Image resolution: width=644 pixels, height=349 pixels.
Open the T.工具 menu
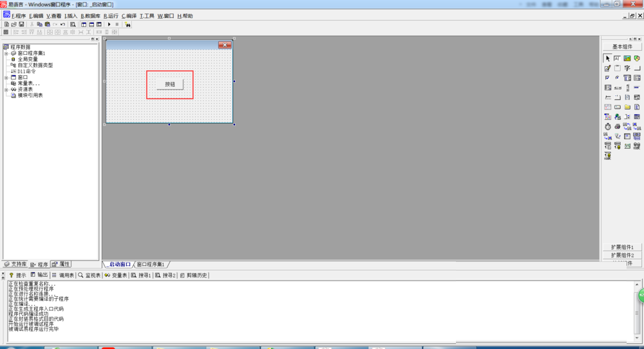[147, 16]
